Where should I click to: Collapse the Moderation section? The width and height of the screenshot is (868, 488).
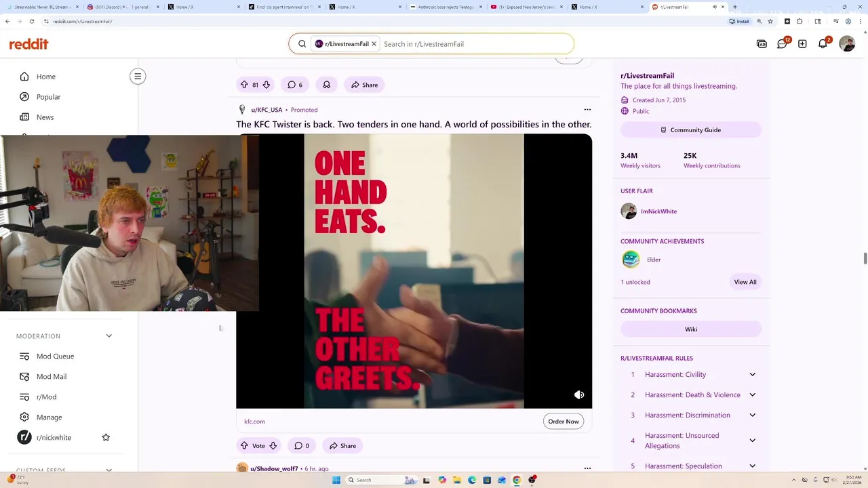click(x=108, y=336)
